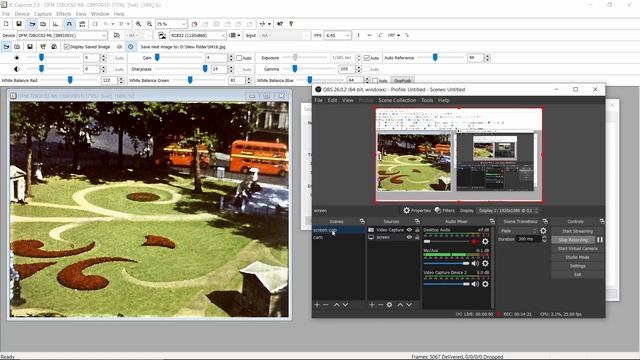Click the White Balance Green slider handle
This screenshot has width=640, height=360.
(190, 80)
